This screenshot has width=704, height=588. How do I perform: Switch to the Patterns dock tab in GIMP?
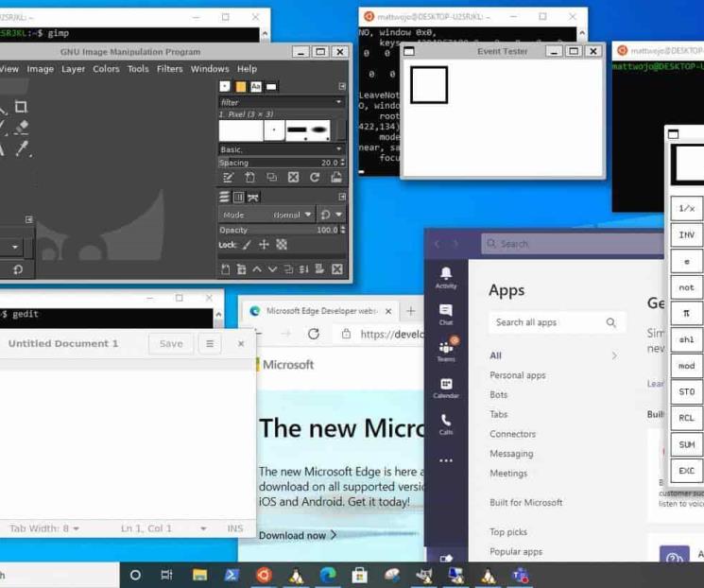click(241, 87)
